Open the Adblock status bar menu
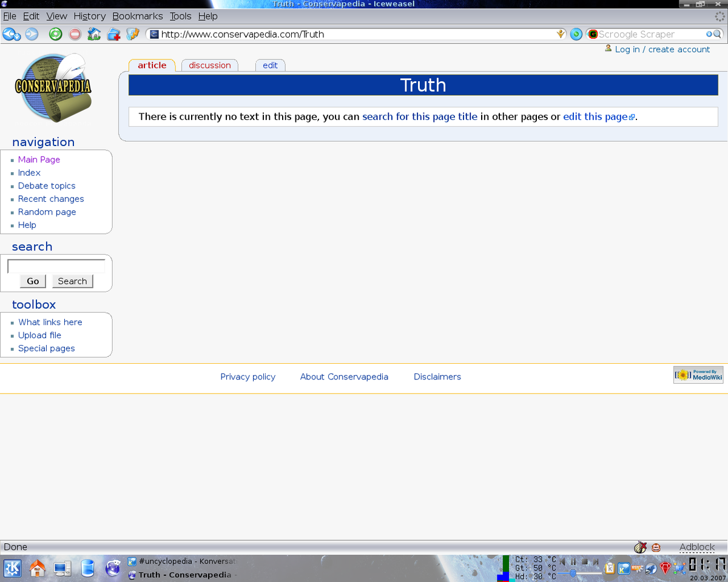 [696, 547]
